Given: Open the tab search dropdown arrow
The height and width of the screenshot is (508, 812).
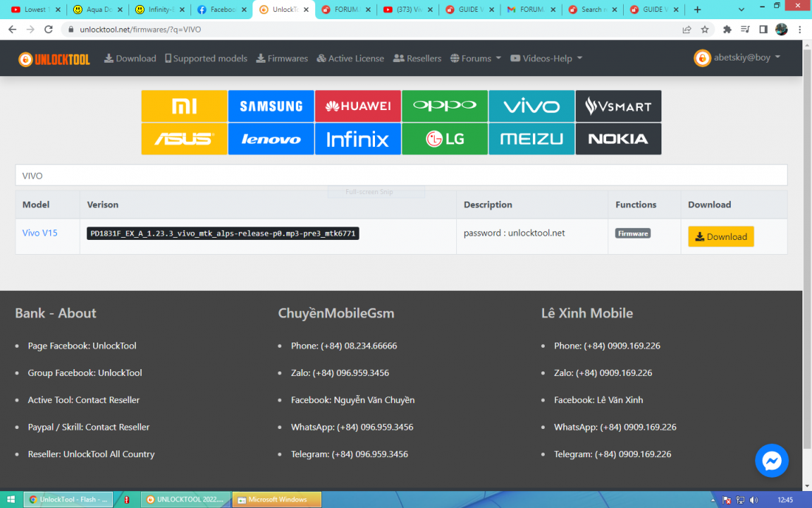Looking at the screenshot, I should (742, 10).
